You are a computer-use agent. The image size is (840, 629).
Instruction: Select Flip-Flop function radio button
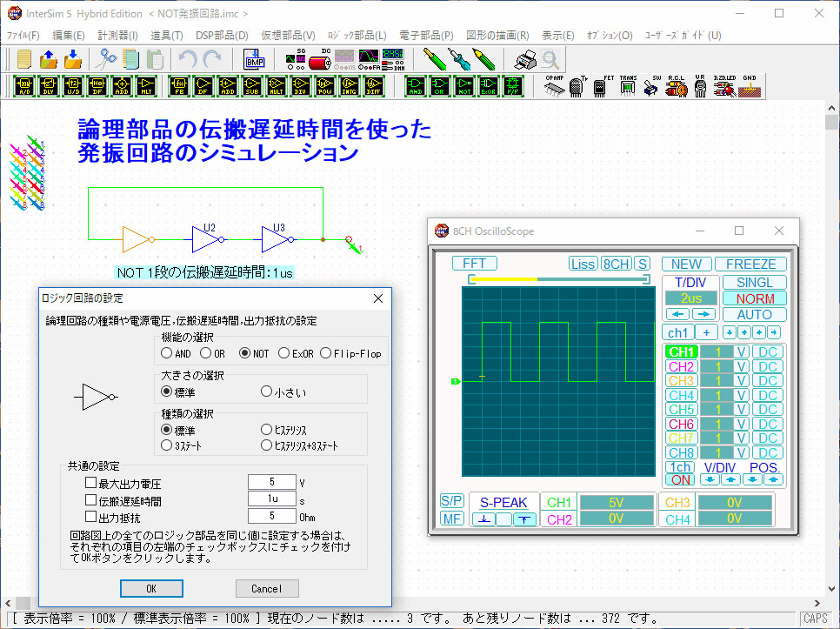tap(326, 353)
